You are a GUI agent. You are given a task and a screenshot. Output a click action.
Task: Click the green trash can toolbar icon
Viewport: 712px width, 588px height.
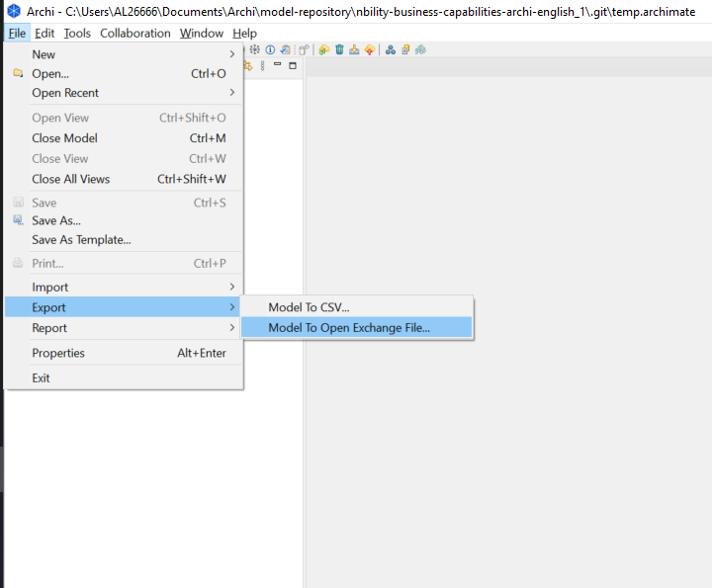pos(339,49)
